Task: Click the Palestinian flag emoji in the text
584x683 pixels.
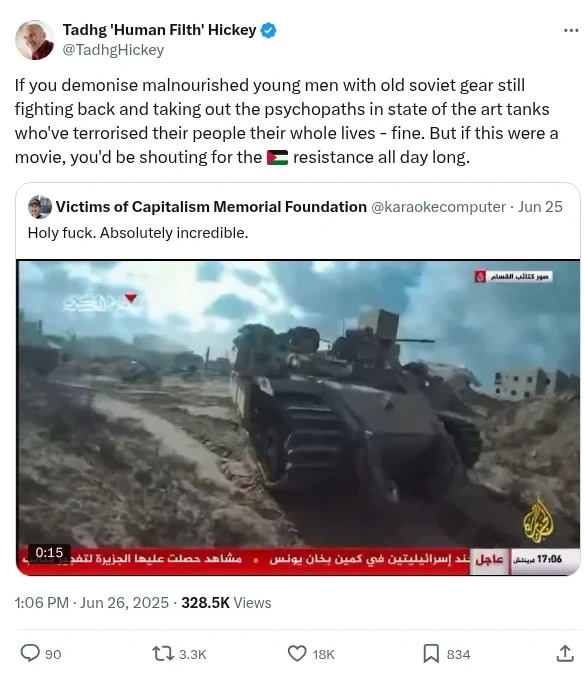Action: 277,157
